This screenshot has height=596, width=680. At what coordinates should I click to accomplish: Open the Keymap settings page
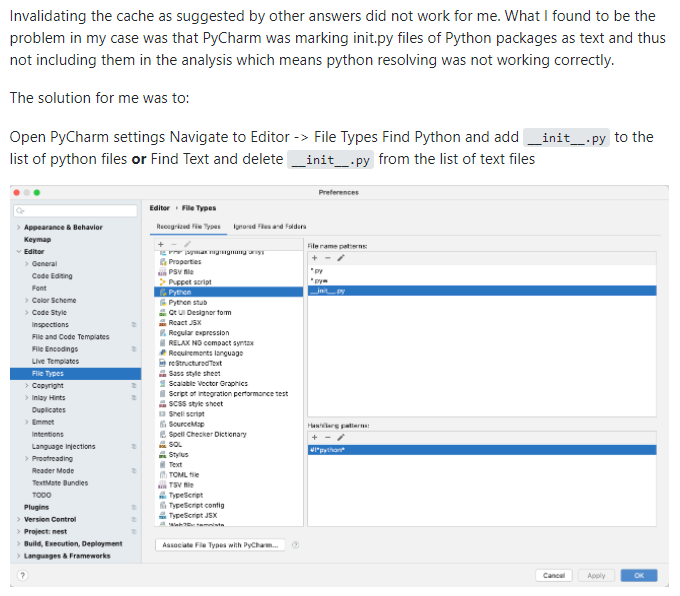click(37, 239)
